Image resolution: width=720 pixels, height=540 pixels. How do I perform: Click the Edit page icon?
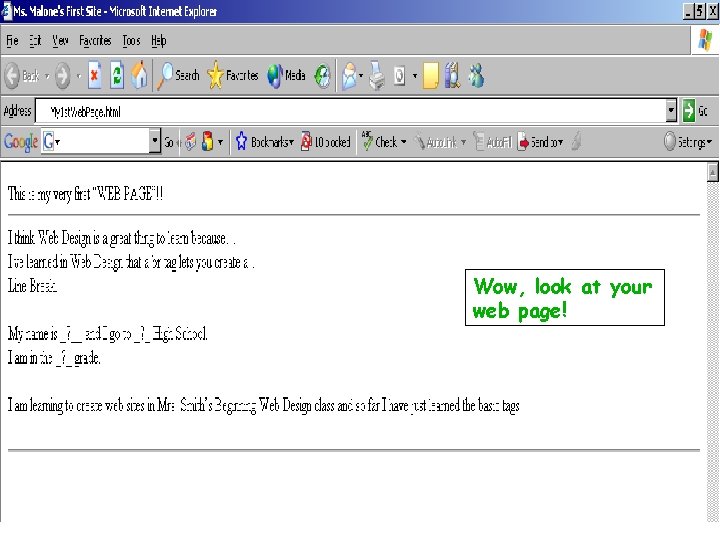(399, 76)
